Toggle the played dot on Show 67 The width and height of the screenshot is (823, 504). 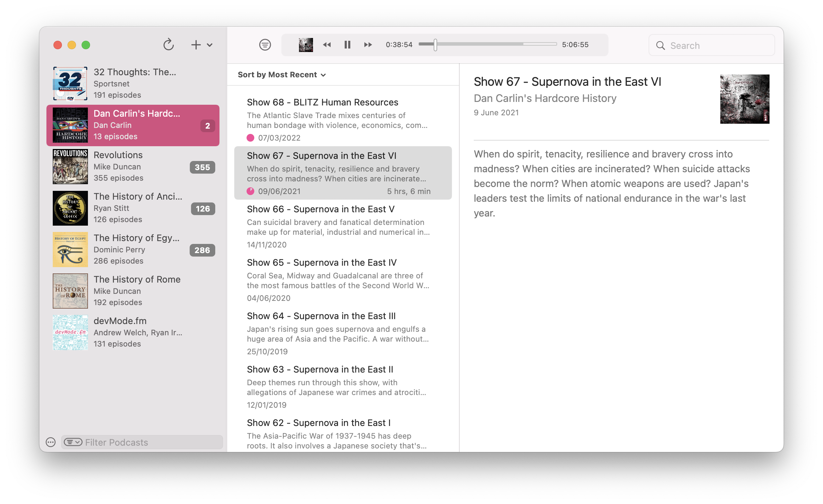[250, 191]
